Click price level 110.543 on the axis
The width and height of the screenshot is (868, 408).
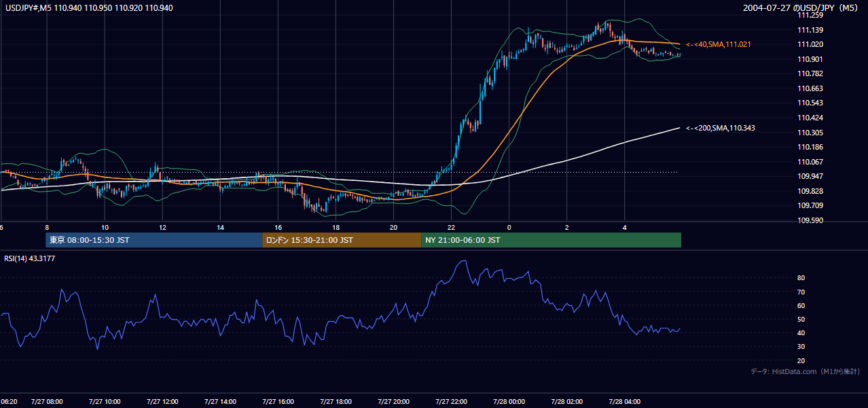tap(810, 103)
